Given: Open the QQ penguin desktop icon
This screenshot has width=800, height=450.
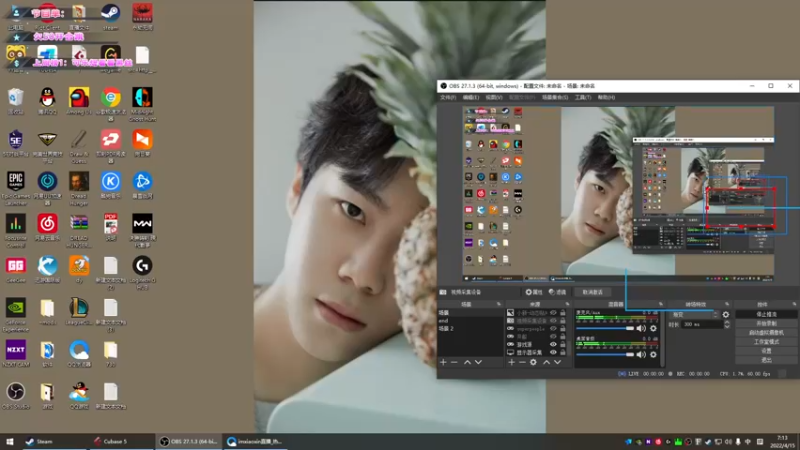Looking at the screenshot, I should [x=47, y=101].
